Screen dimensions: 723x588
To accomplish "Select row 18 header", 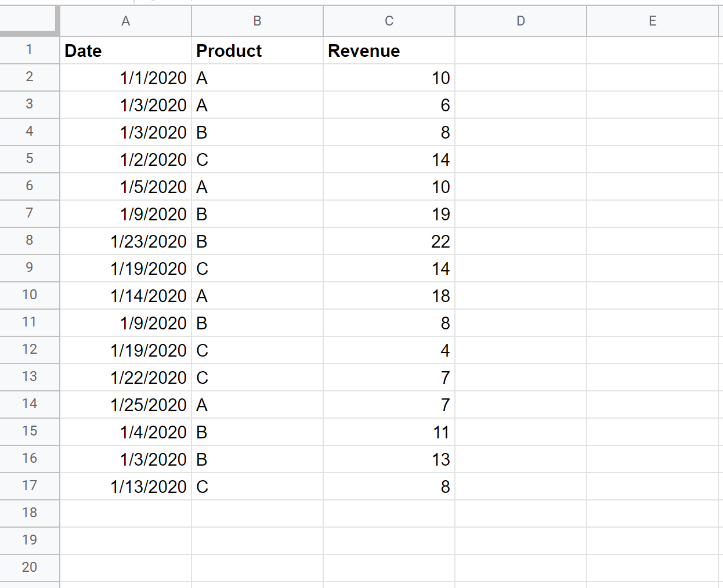I will [29, 513].
